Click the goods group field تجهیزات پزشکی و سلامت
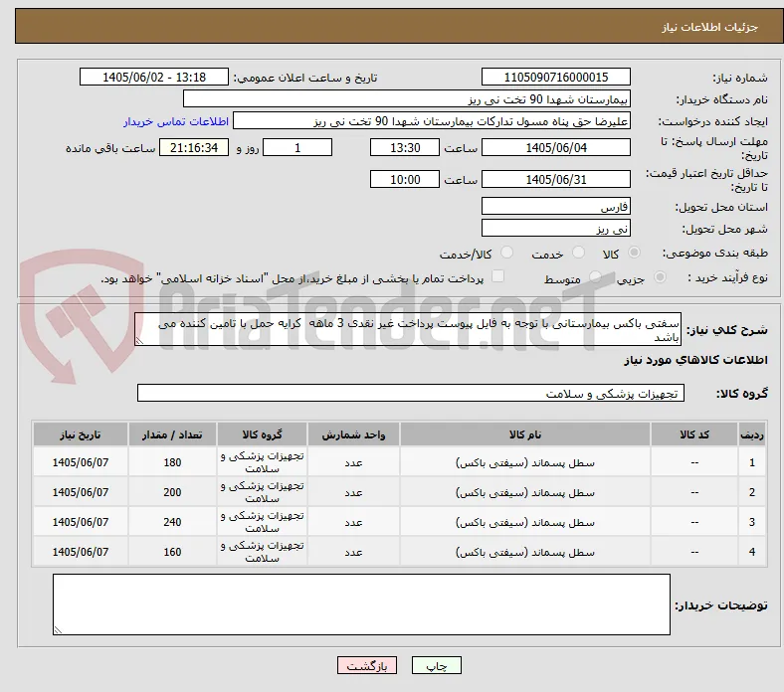Image resolution: width=784 pixels, height=692 pixels. [411, 393]
